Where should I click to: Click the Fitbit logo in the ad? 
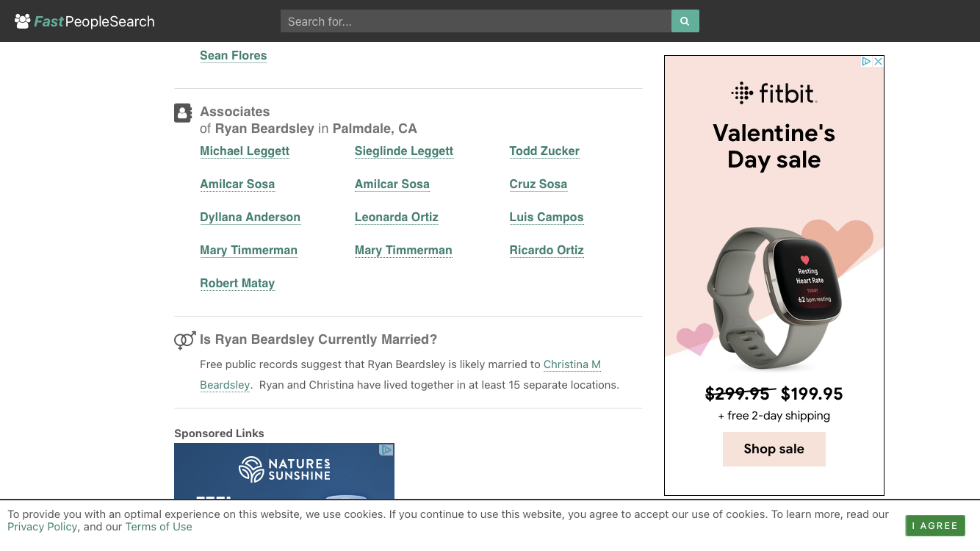[x=774, y=94]
